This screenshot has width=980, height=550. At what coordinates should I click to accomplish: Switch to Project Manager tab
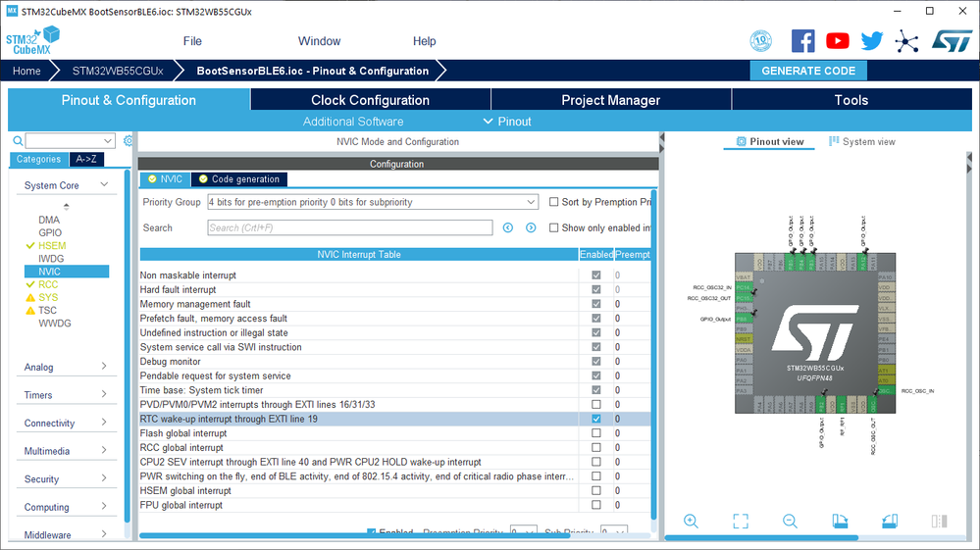[610, 100]
